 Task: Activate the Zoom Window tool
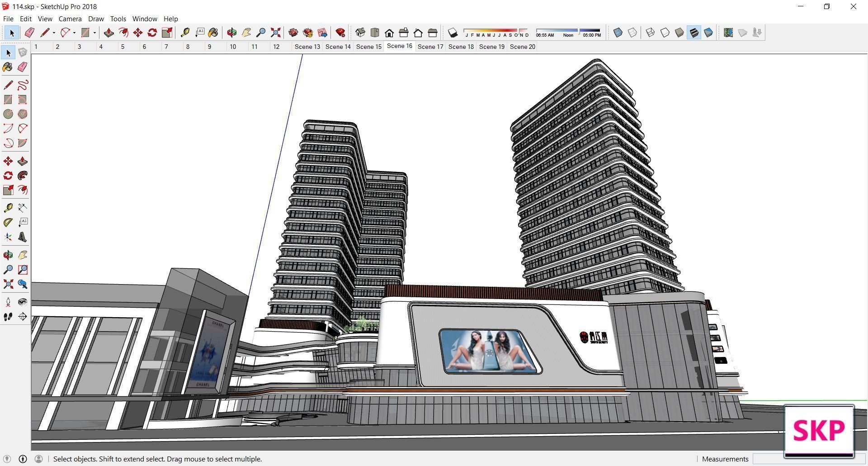click(23, 270)
